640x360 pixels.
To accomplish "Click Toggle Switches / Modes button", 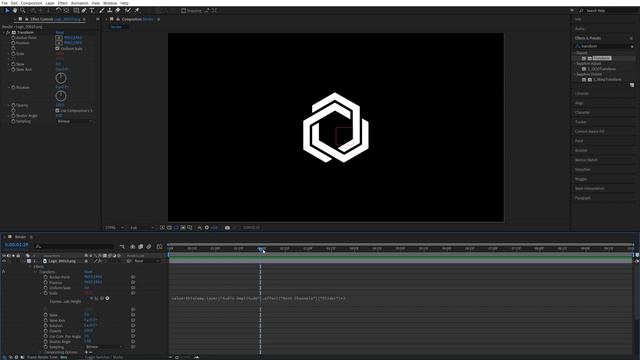I will point(104,357).
